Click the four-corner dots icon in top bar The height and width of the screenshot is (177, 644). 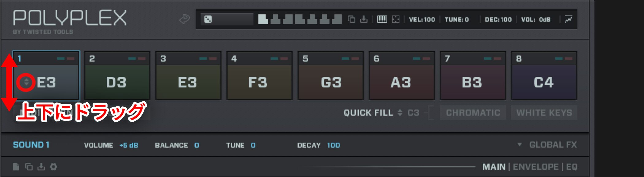point(396,19)
